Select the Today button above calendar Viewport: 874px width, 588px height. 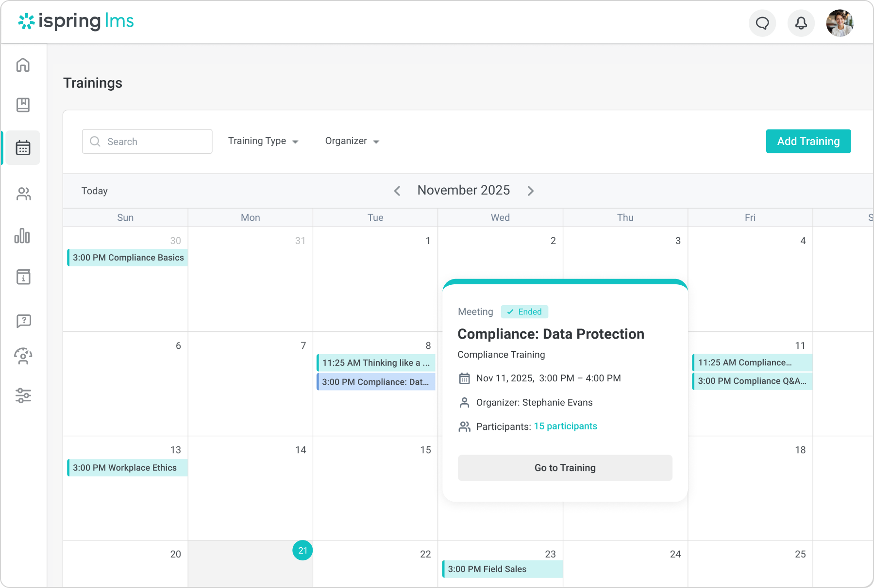pos(94,191)
